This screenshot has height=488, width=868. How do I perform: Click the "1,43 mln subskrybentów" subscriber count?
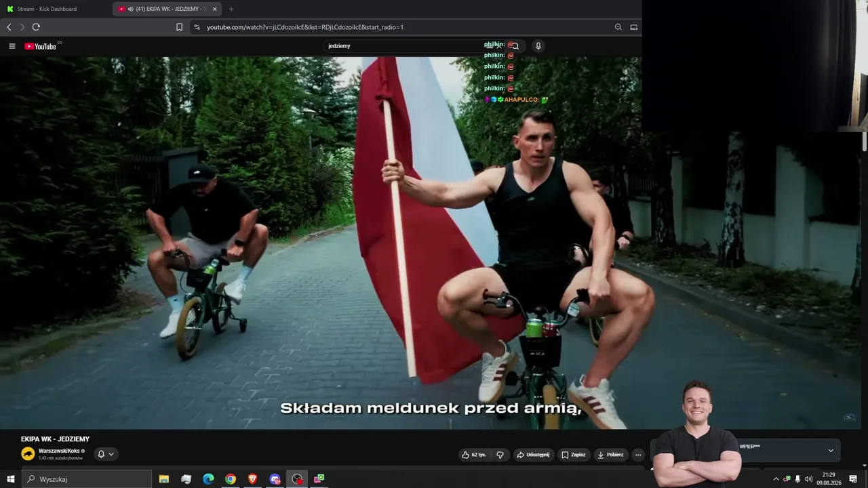[x=60, y=458]
